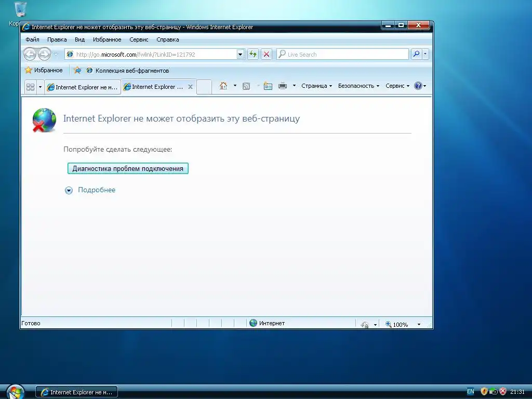This screenshot has height=399, width=532.
Task: Expand the Print options dropdown arrow
Action: point(294,86)
